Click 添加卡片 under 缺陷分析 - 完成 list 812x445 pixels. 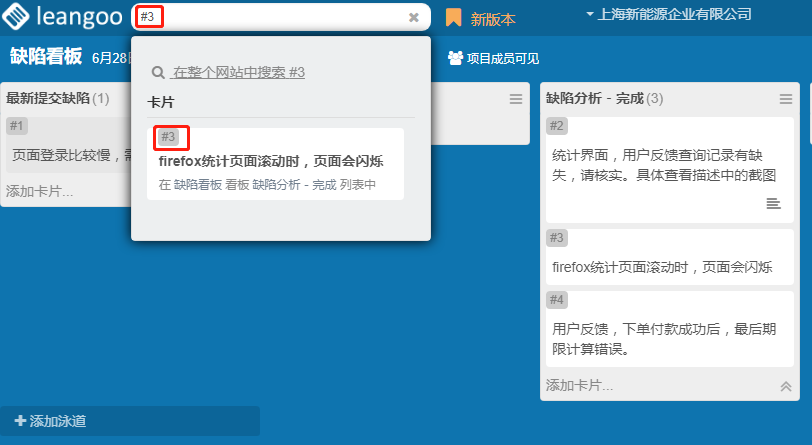click(x=580, y=385)
